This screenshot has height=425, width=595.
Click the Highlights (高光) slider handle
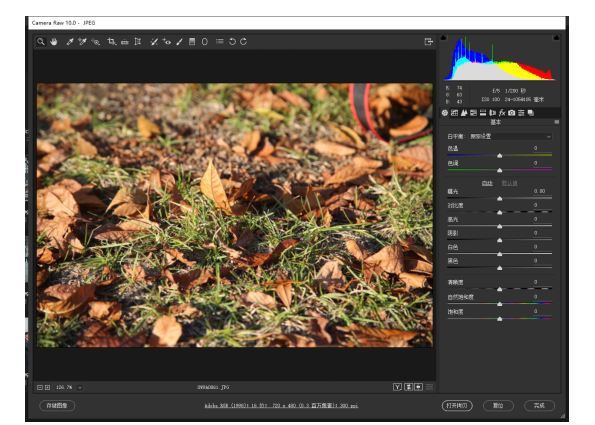coord(500,226)
